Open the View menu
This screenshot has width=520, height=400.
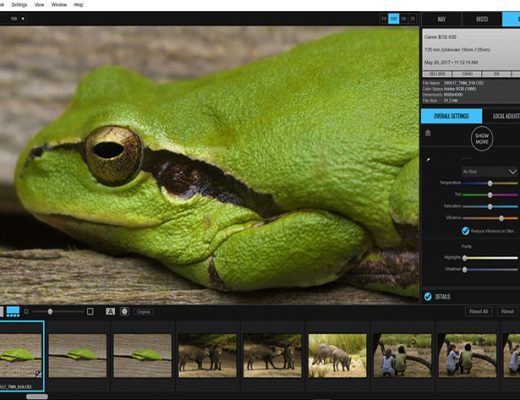(x=39, y=5)
